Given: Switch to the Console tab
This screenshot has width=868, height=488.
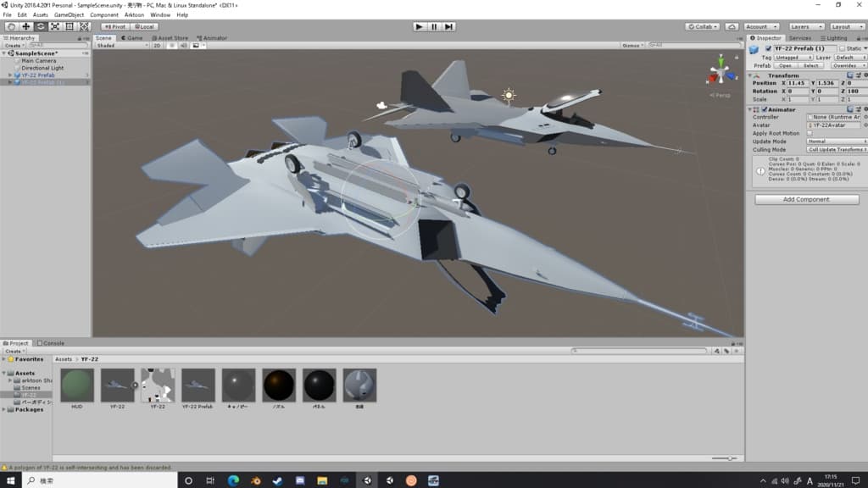Looking at the screenshot, I should pos(53,343).
